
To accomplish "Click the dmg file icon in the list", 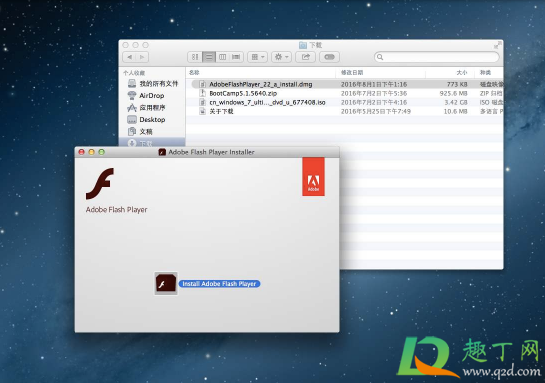I will [202, 84].
